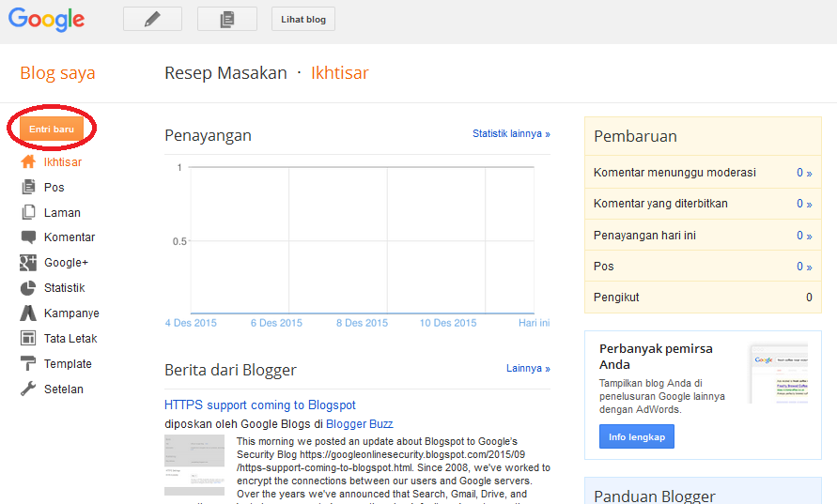Select the Google+ menu entry
The height and width of the screenshot is (504, 837).
tap(66, 263)
